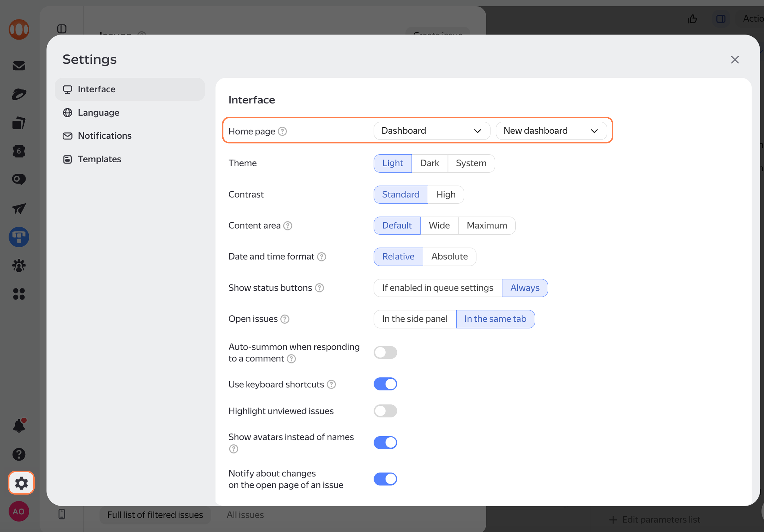Image resolution: width=764 pixels, height=532 pixels.
Task: Open the chat bubble icon in sidebar
Action: [19, 180]
